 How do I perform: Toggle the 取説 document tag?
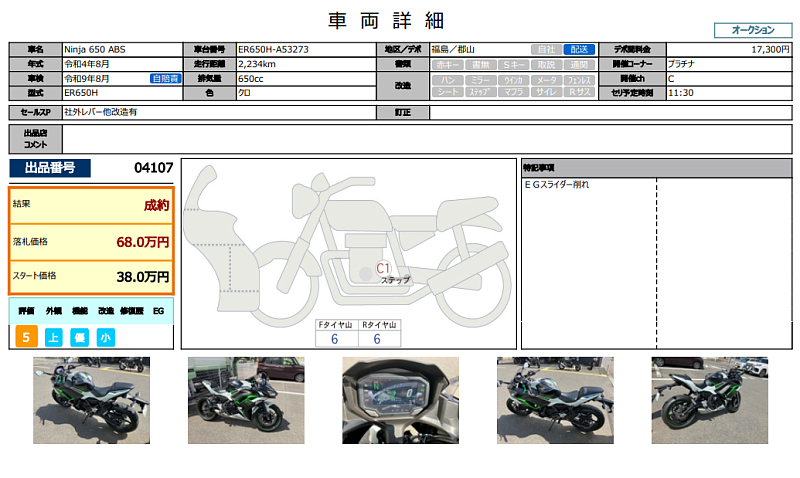point(546,65)
